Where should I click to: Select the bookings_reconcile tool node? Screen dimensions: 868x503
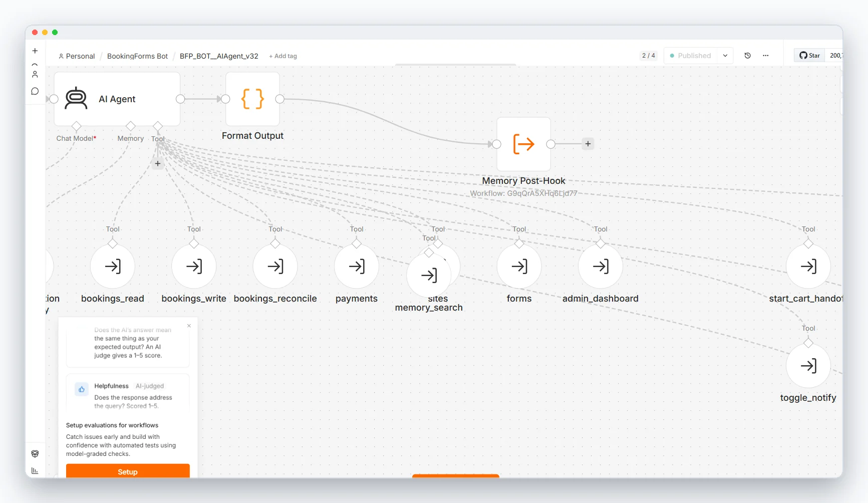(275, 267)
